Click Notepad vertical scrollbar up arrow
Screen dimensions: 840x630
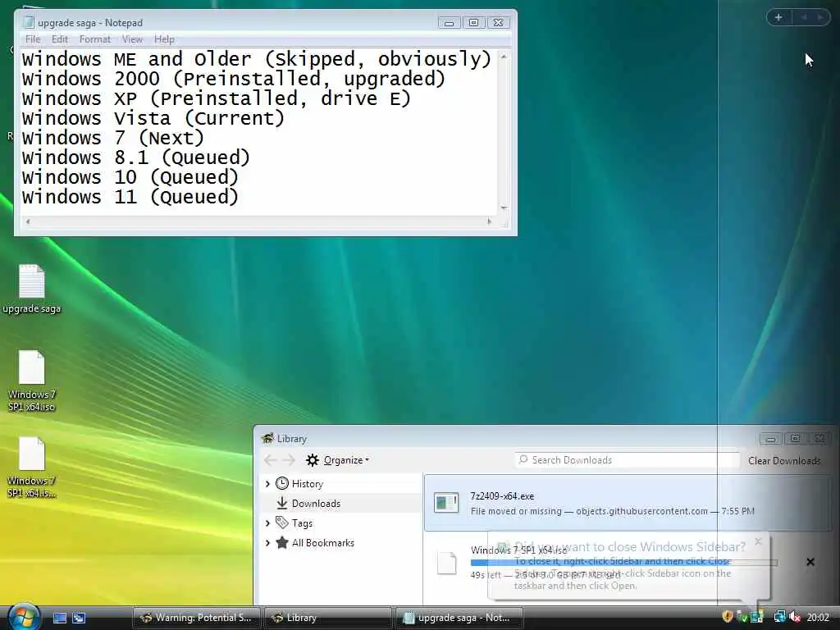pyautogui.click(x=504, y=57)
